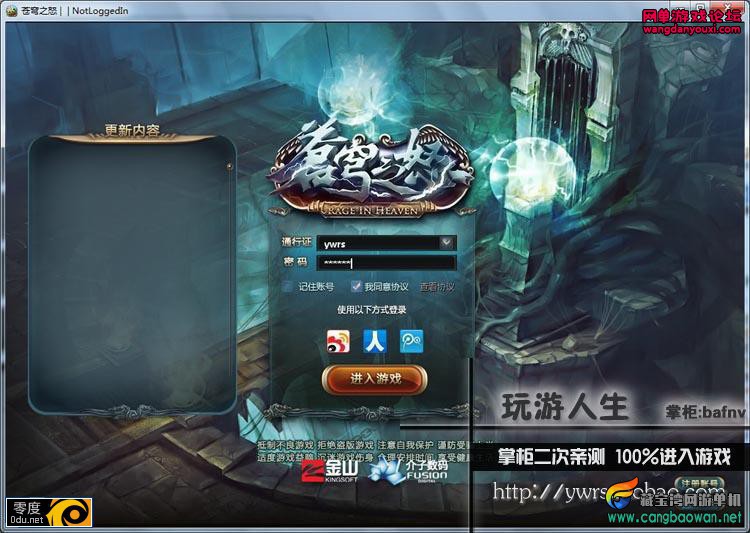This screenshot has height=533, width=750.
Task: Click the Fusion logo
Action: pos(409,470)
